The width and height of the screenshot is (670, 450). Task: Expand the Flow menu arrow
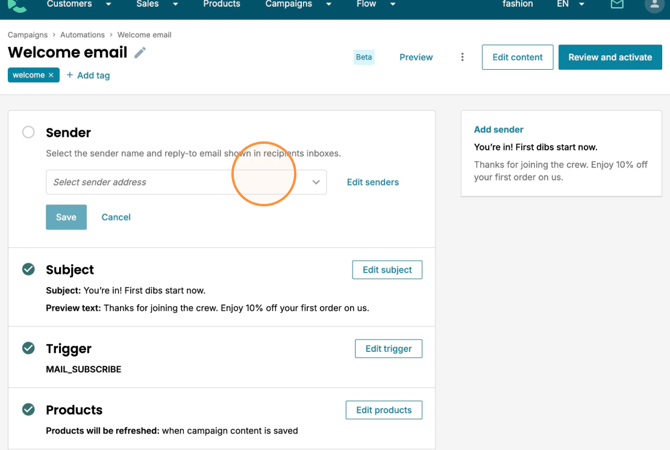393,4
